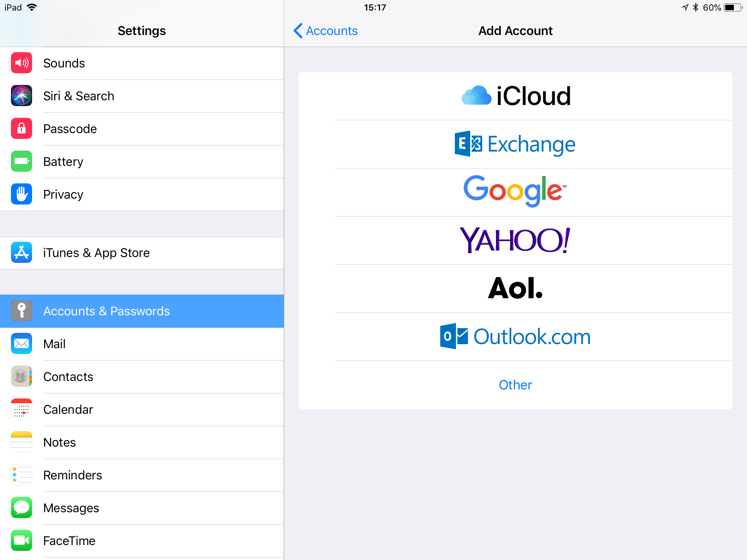747x560 pixels.
Task: Tap the 60% battery percentage text
Action: [x=712, y=7]
